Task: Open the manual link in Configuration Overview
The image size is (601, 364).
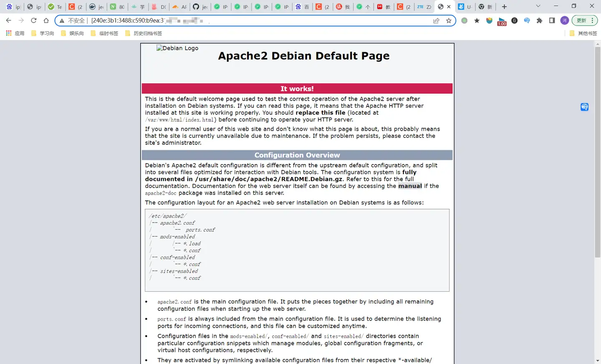Action: pyautogui.click(x=410, y=186)
